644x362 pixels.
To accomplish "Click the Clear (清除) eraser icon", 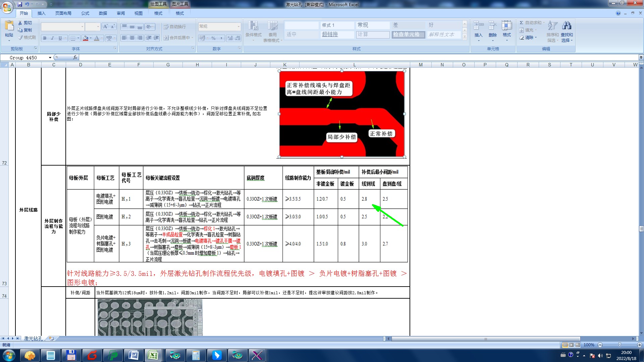I will pos(522,38).
